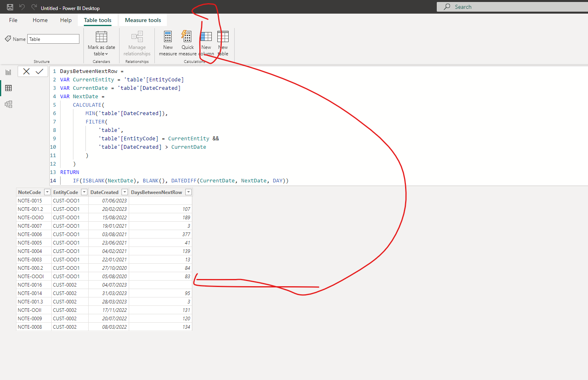
Task: Switch to Report view in the left sidebar
Action: pos(8,72)
